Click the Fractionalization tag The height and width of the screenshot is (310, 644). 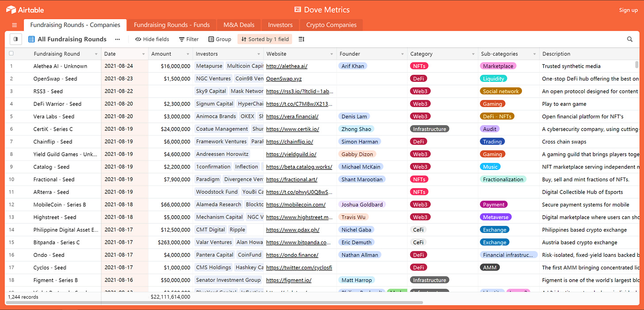(x=503, y=179)
